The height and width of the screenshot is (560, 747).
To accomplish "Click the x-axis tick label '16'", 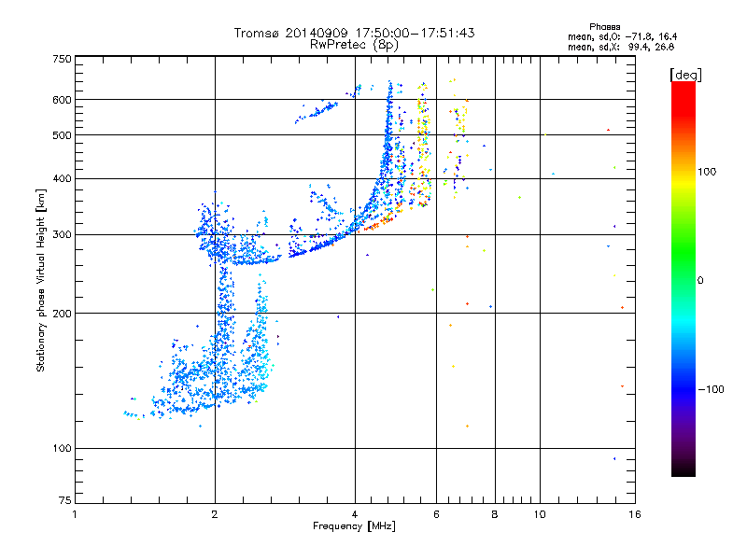I will click(x=635, y=514).
